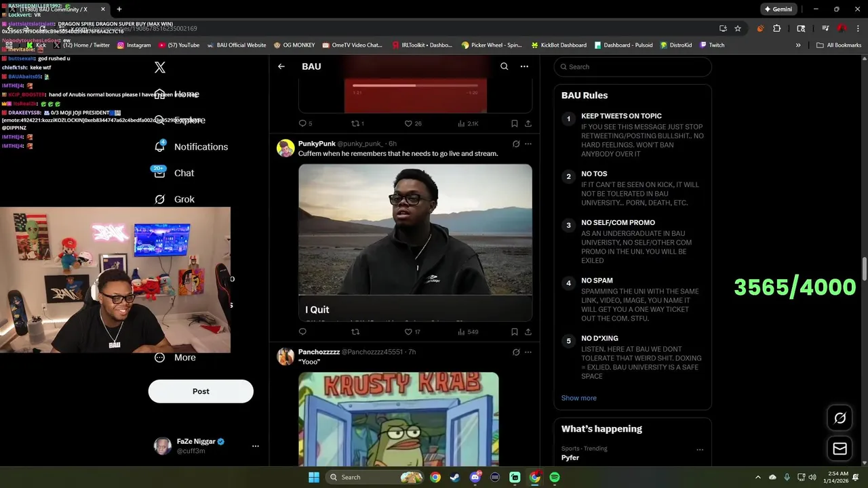Open the floating messages envelope button
This screenshot has width=868, height=488.
click(x=840, y=449)
